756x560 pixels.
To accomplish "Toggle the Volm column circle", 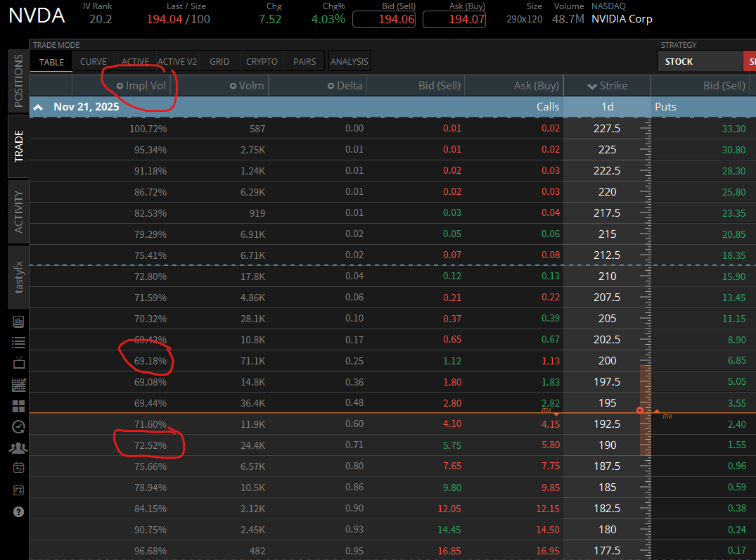I will coord(233,86).
